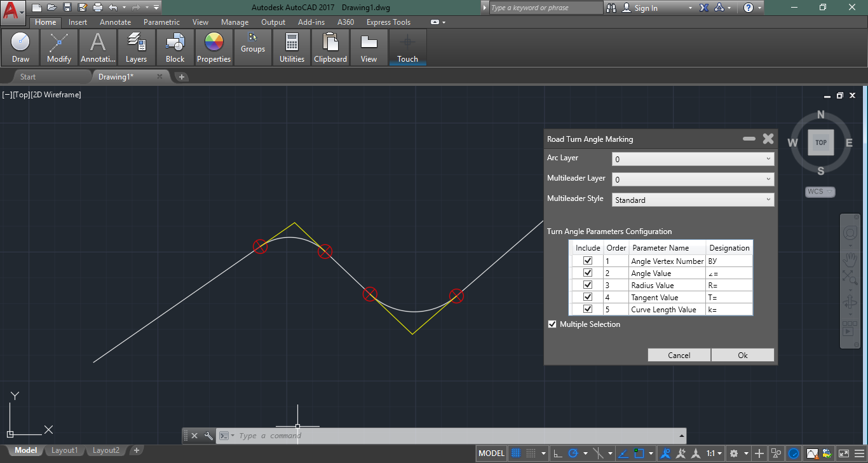Open the Properties color wheel panel

214,47
